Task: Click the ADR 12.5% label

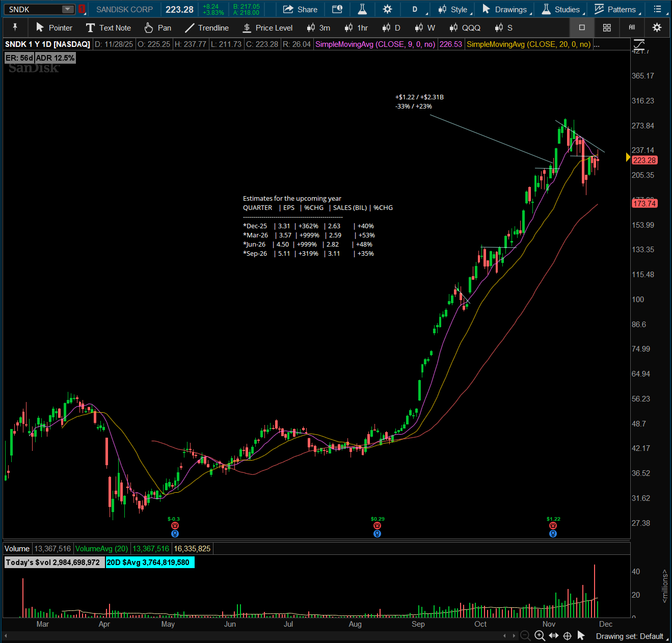Action: 56,58
